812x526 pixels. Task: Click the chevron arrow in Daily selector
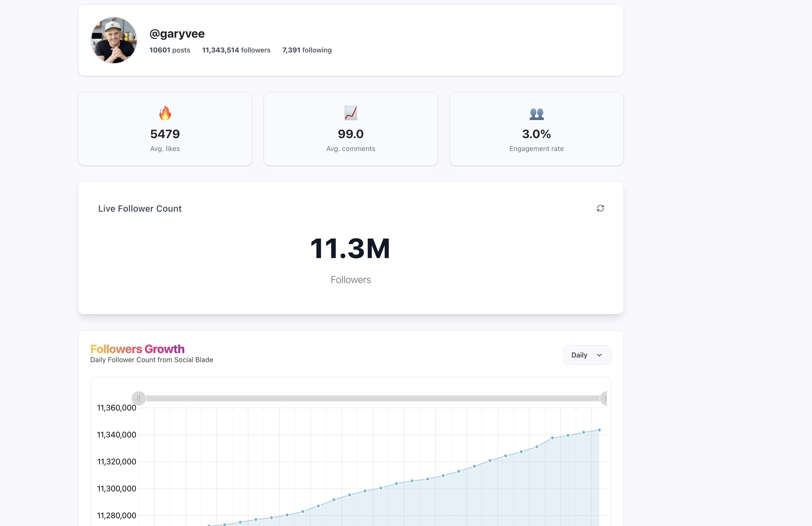[599, 355]
